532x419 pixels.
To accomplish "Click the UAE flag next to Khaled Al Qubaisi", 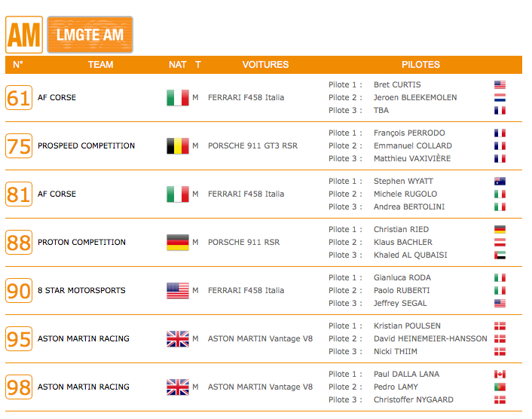I will click(x=500, y=255).
